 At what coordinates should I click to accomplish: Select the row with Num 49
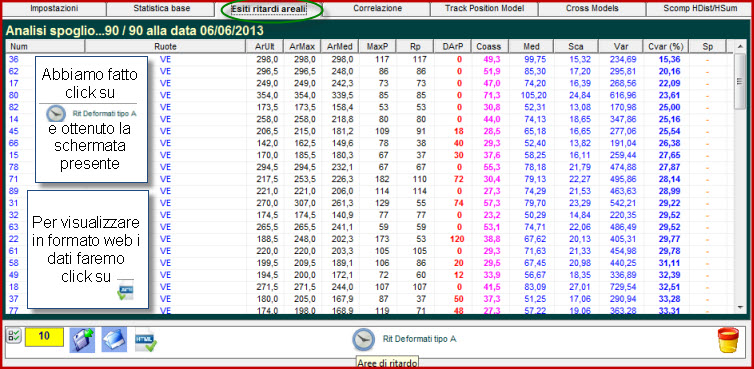pos(370,275)
